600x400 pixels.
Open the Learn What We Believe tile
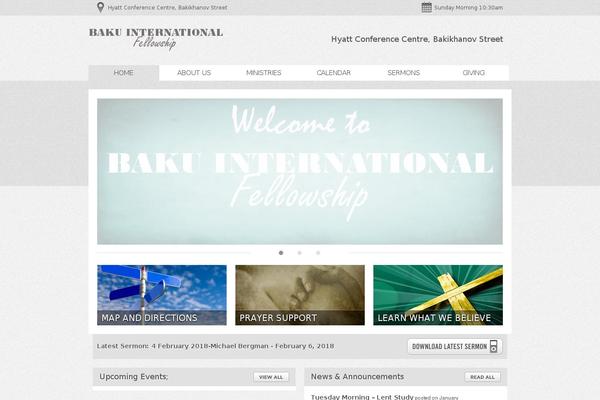coord(438,295)
